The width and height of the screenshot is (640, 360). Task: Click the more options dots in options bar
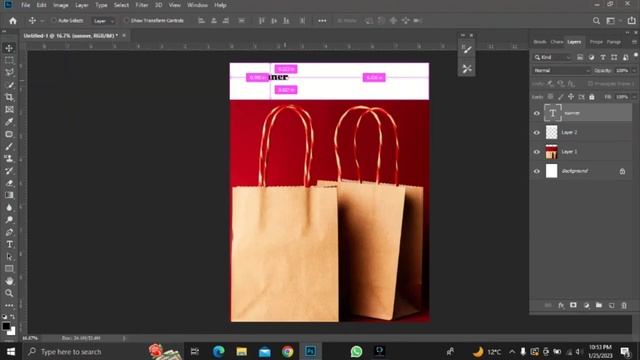pyautogui.click(x=322, y=20)
